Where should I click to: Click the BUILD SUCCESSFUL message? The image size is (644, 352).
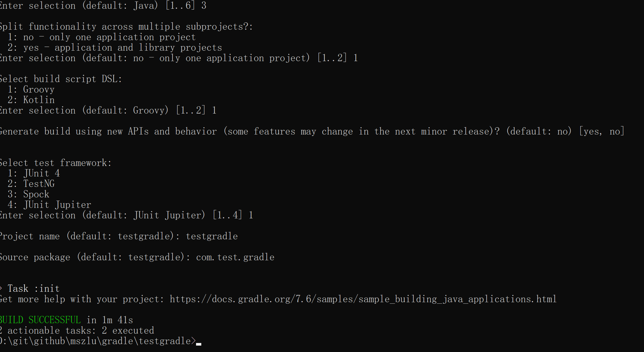tap(40, 320)
